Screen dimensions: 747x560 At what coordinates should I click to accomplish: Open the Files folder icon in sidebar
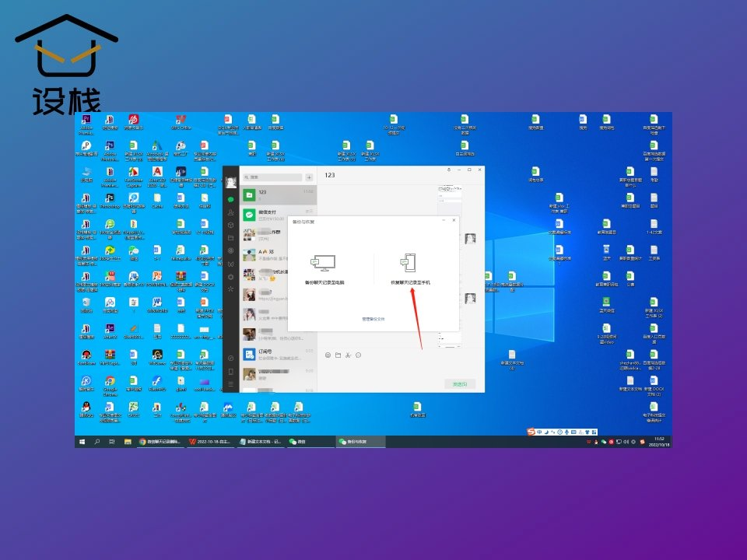click(x=230, y=237)
